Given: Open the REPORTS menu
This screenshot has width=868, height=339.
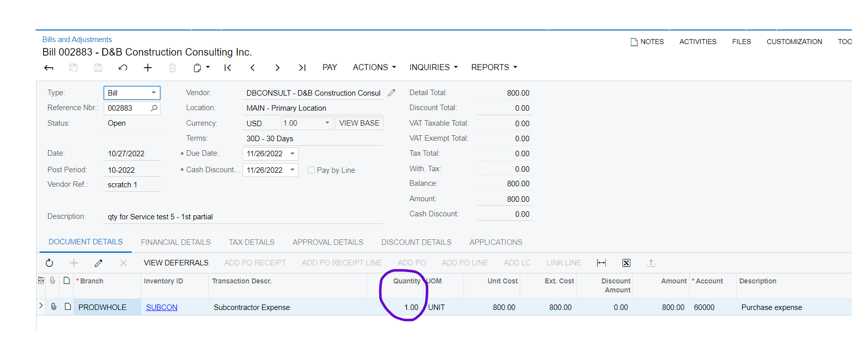Looking at the screenshot, I should [494, 67].
